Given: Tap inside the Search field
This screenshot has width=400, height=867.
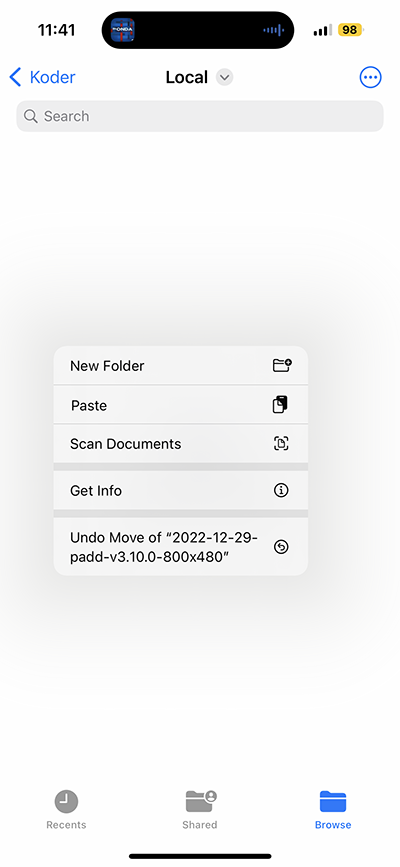Looking at the screenshot, I should (x=200, y=116).
